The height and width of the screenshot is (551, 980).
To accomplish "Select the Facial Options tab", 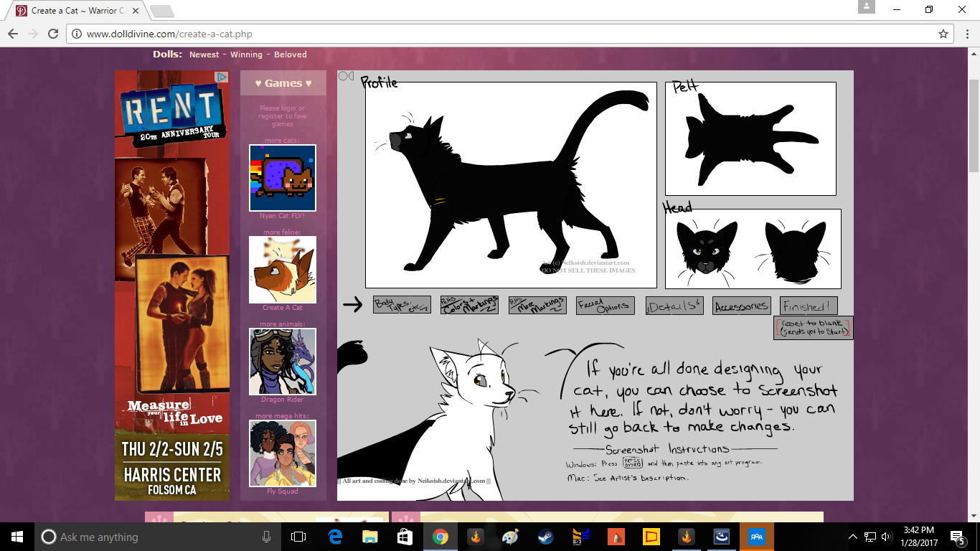I will 605,305.
